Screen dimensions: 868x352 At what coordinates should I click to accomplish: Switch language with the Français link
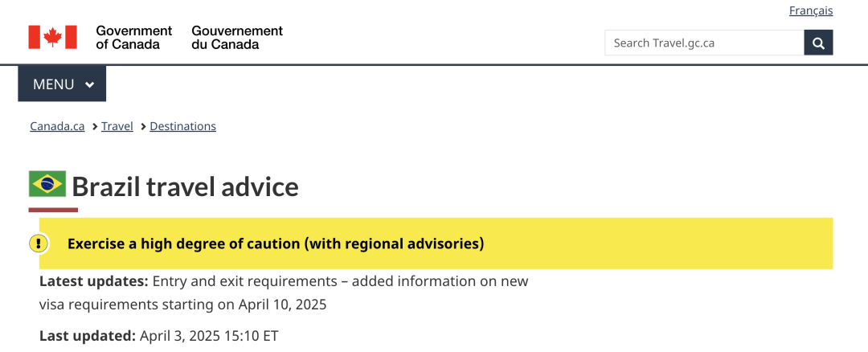(811, 10)
